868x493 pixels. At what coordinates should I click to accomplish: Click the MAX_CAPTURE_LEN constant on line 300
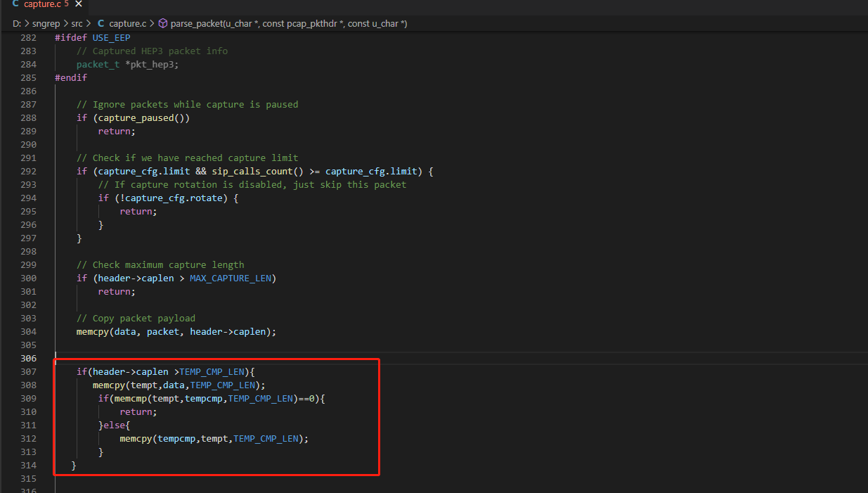pyautogui.click(x=231, y=278)
